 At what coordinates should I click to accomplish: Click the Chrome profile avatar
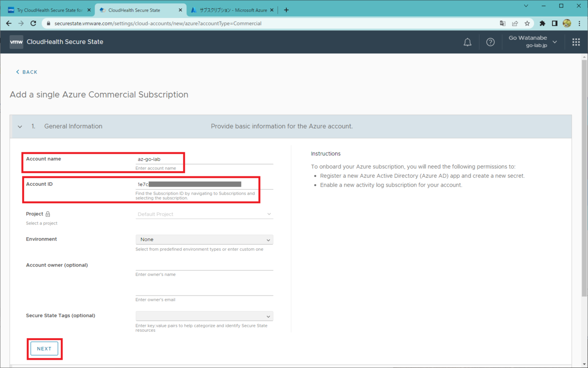567,23
